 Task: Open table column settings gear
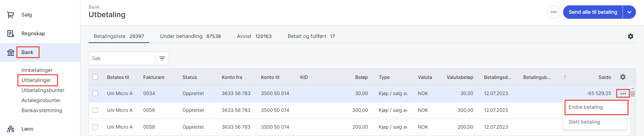(x=623, y=77)
